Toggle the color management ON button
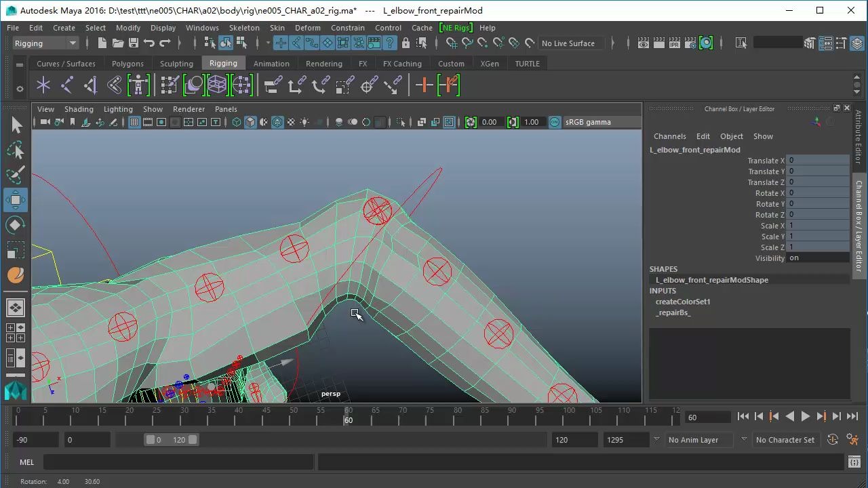This screenshot has height=488, width=868. pos(555,123)
